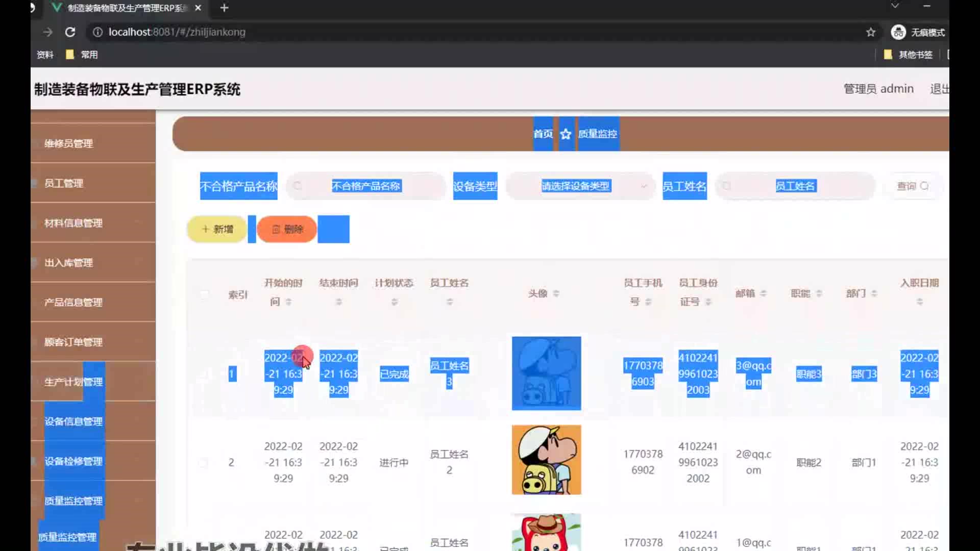This screenshot has width=980, height=551.
Task: Click the browser address bar URL
Action: [x=177, y=32]
